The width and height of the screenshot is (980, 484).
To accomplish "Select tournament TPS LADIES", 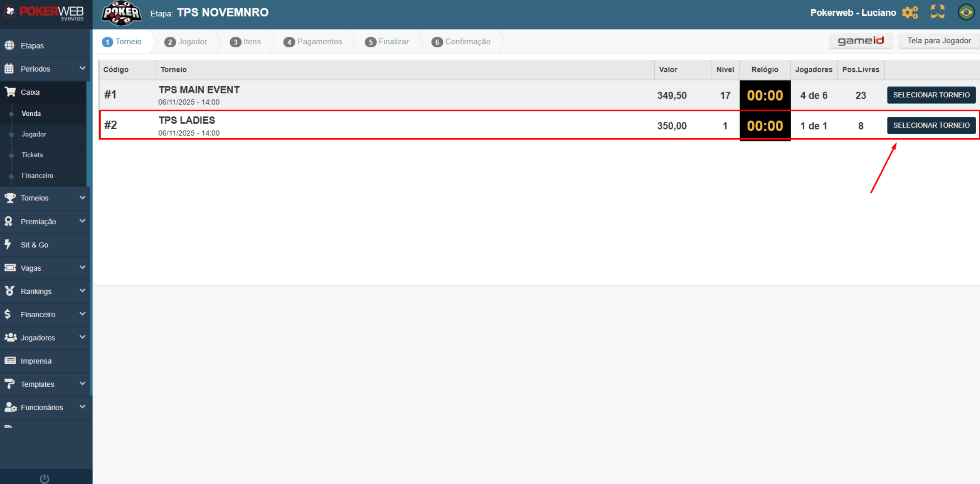I will point(931,125).
